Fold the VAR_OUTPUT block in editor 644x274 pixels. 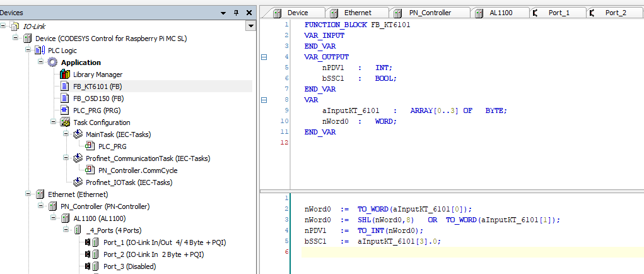[x=264, y=57]
